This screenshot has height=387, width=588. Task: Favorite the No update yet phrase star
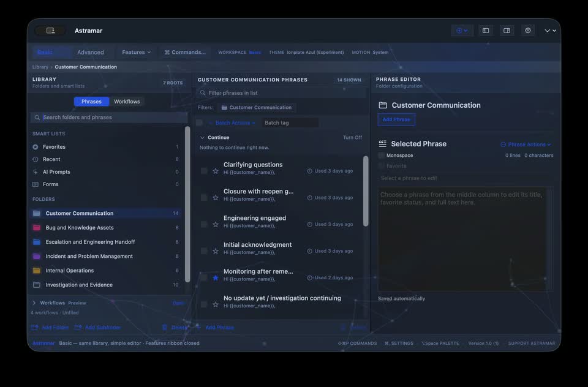click(216, 304)
